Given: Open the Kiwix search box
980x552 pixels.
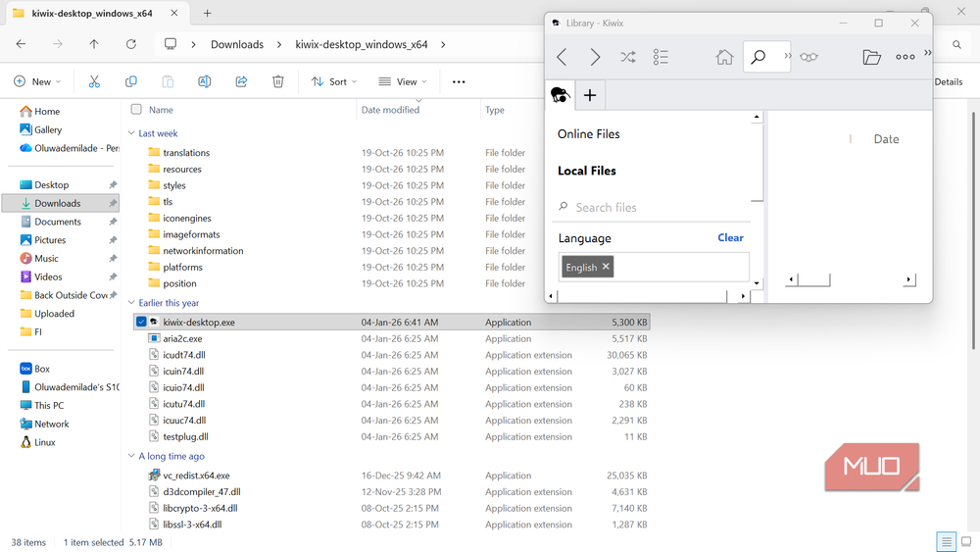Looking at the screenshot, I should [x=759, y=57].
